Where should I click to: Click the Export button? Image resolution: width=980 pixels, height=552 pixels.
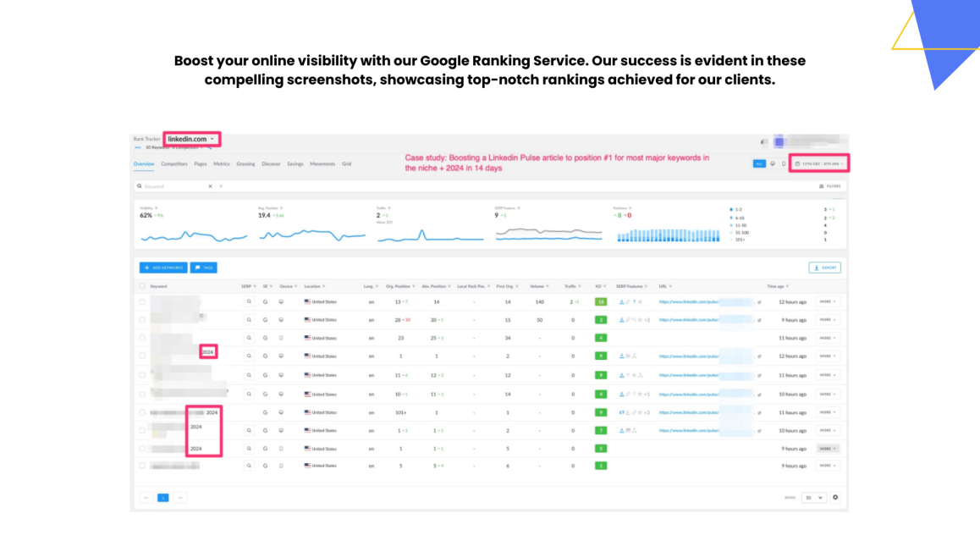[824, 268]
